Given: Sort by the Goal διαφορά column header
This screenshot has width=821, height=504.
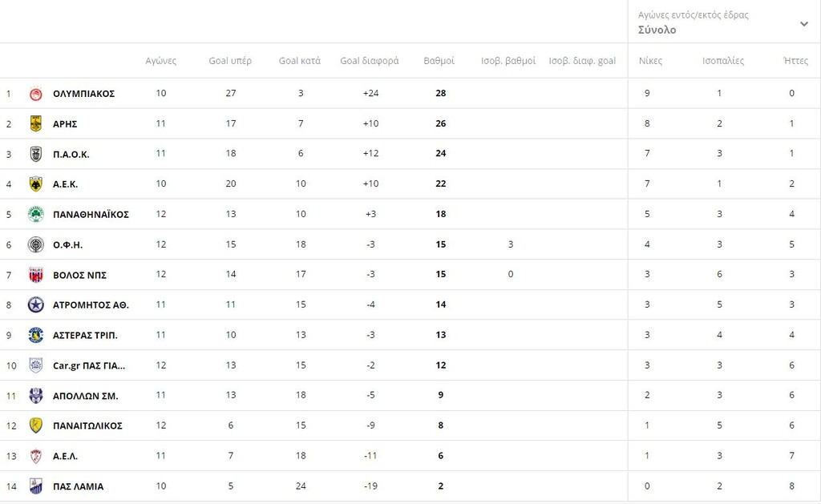Looking at the screenshot, I should pos(369,61).
